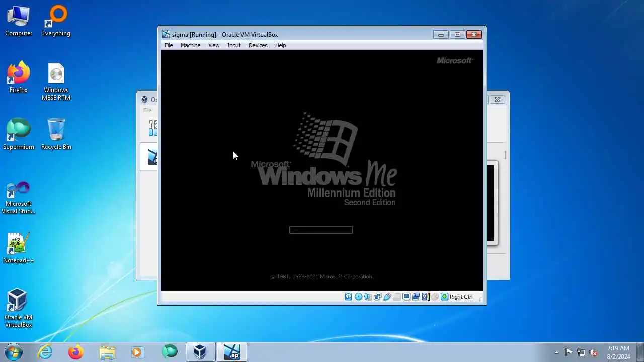Open the Machine menu
This screenshot has width=644, height=362.
coord(190,45)
